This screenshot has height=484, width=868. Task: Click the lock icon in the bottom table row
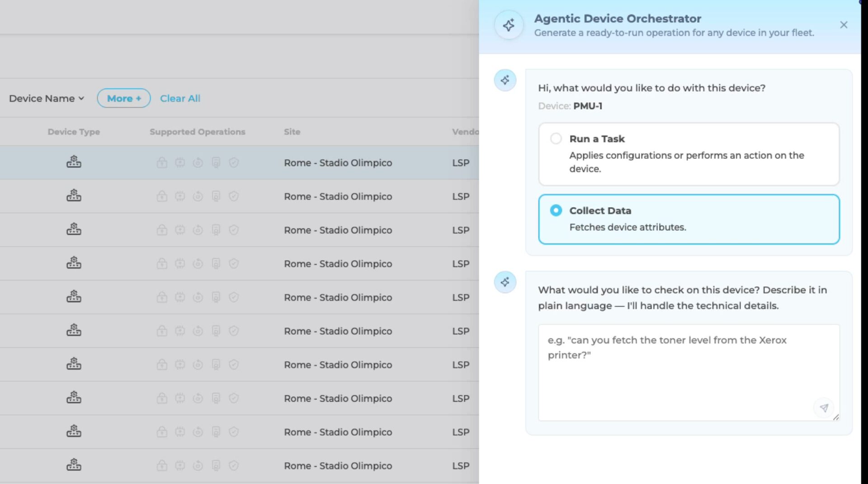coord(162,465)
